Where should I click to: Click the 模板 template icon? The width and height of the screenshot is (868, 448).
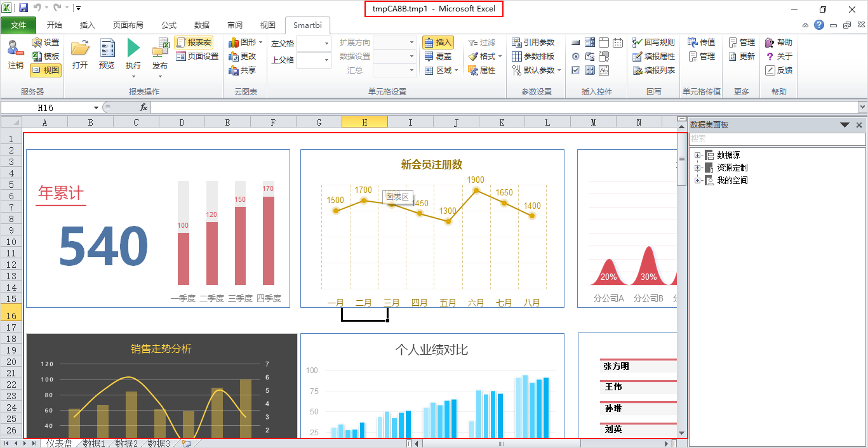coord(36,56)
